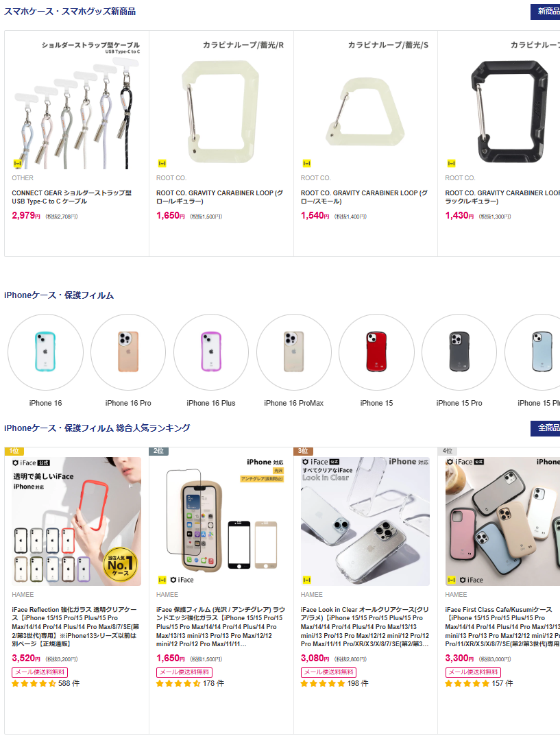The height and width of the screenshot is (738, 560).
Task: Click the 全商品 button beside ranking heading
Action: click(x=546, y=428)
